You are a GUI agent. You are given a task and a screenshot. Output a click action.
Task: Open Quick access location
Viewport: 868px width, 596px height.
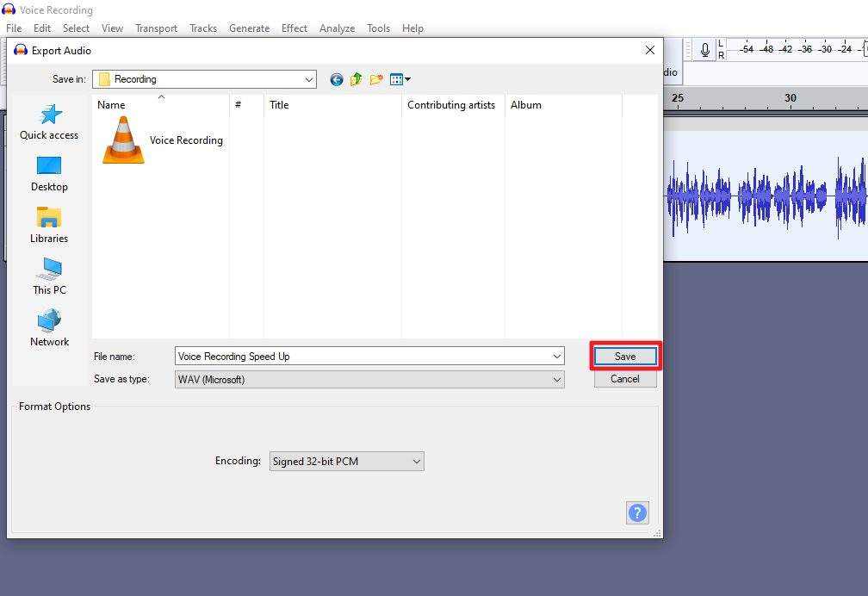(x=49, y=122)
